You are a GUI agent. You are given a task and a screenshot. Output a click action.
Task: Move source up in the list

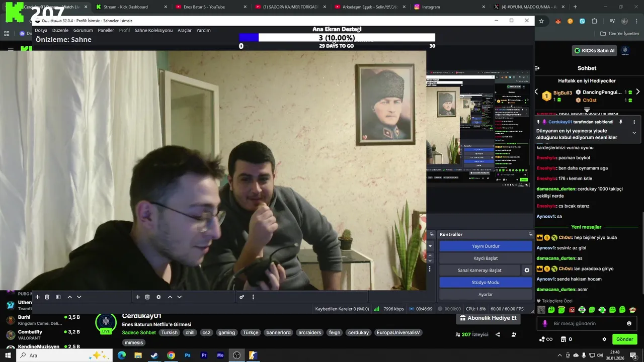point(170,297)
